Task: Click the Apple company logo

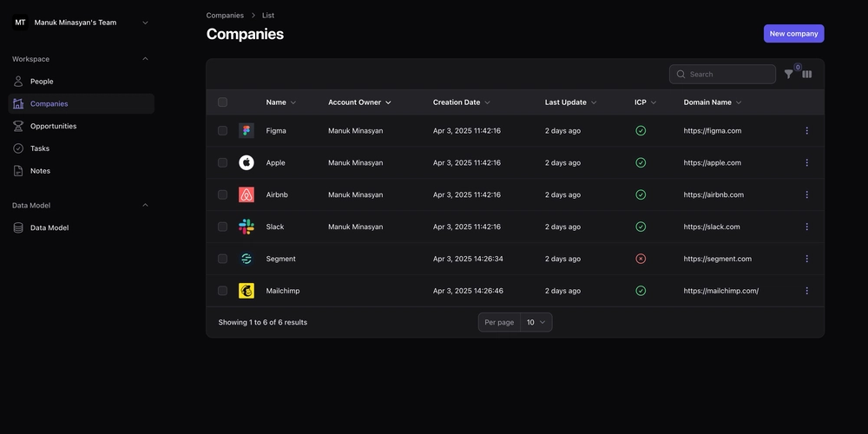Action: pyautogui.click(x=247, y=163)
